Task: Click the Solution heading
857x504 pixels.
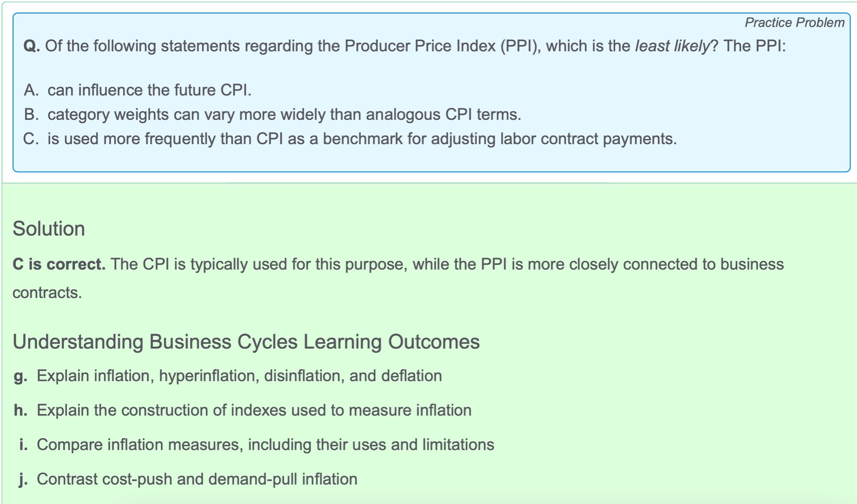Action: tap(49, 228)
